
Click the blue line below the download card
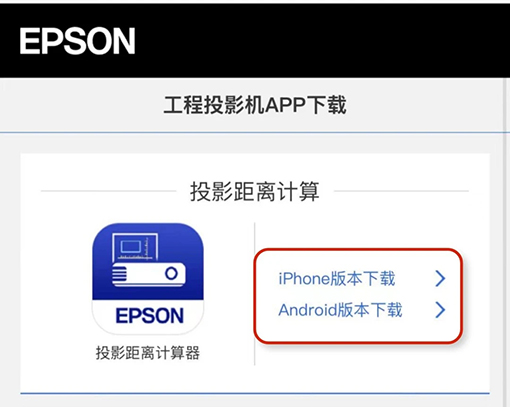[255, 394]
